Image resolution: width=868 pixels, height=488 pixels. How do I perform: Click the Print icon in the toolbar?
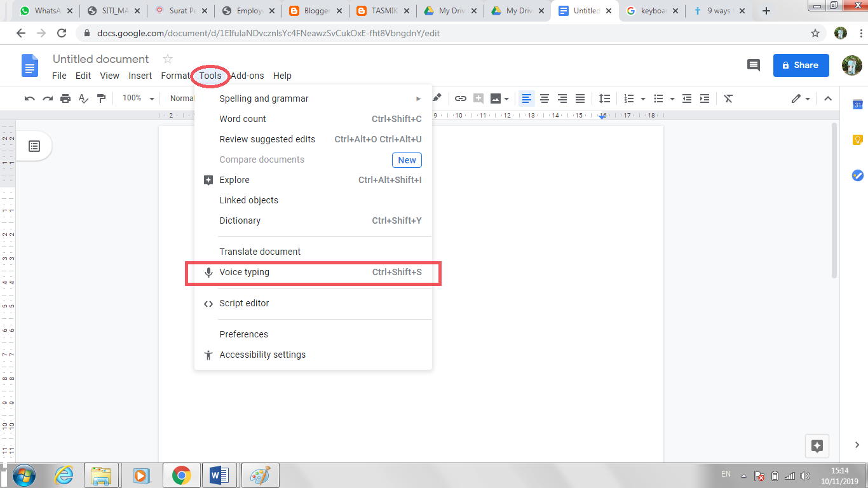(x=65, y=98)
